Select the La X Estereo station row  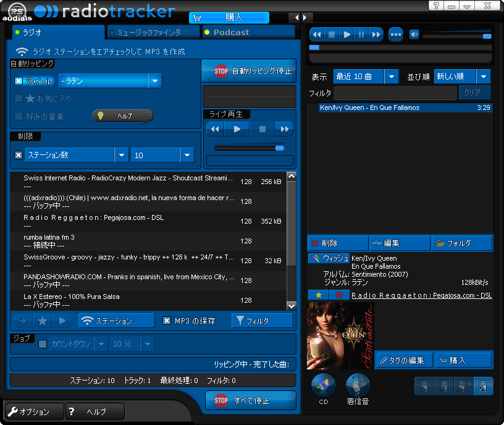[x=148, y=300]
